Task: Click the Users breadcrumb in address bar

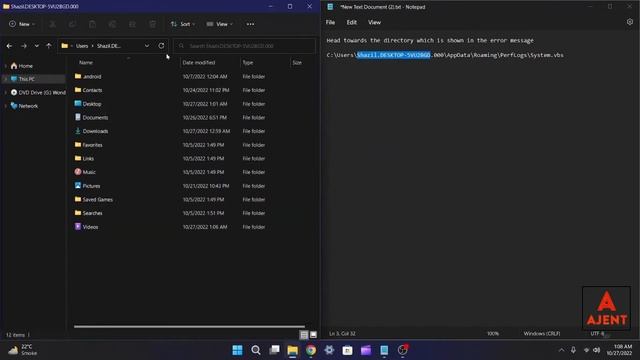Action: (82, 46)
